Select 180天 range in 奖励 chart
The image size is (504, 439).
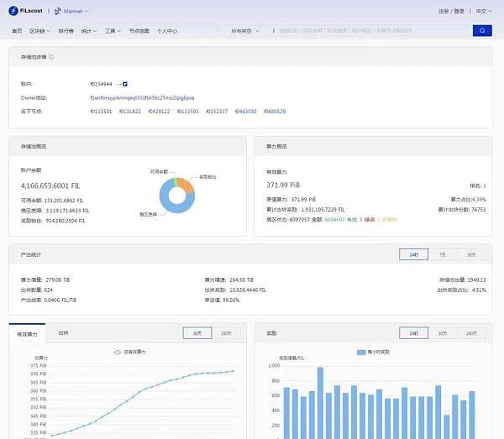pyautogui.click(x=471, y=333)
